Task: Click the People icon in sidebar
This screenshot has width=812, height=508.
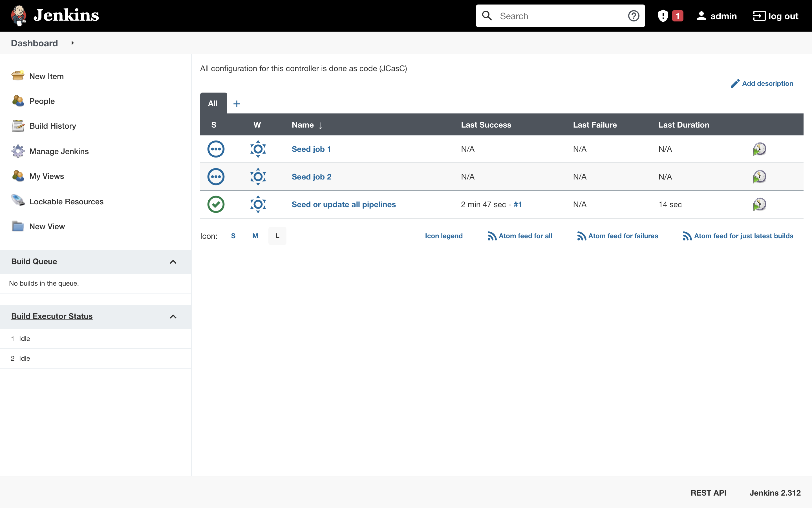Action: click(x=18, y=100)
